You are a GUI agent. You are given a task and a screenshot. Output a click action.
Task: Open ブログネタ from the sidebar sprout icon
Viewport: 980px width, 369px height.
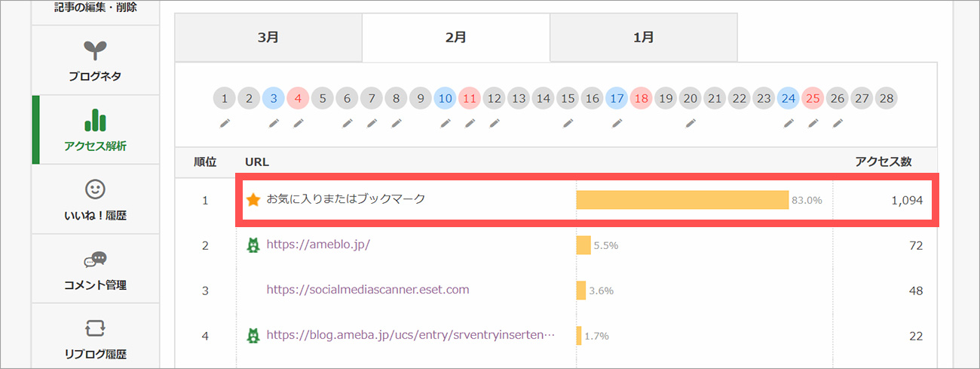[x=95, y=51]
